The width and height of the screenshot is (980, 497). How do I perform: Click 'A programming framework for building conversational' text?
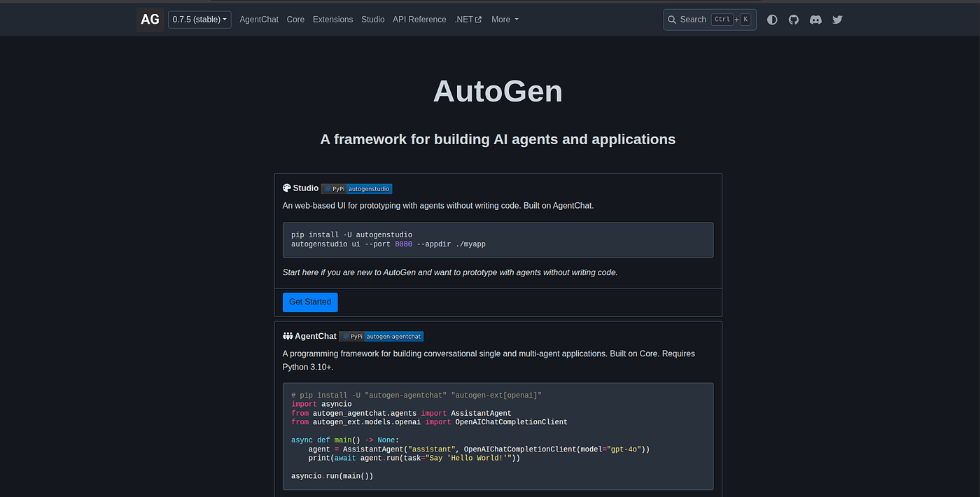(x=489, y=360)
